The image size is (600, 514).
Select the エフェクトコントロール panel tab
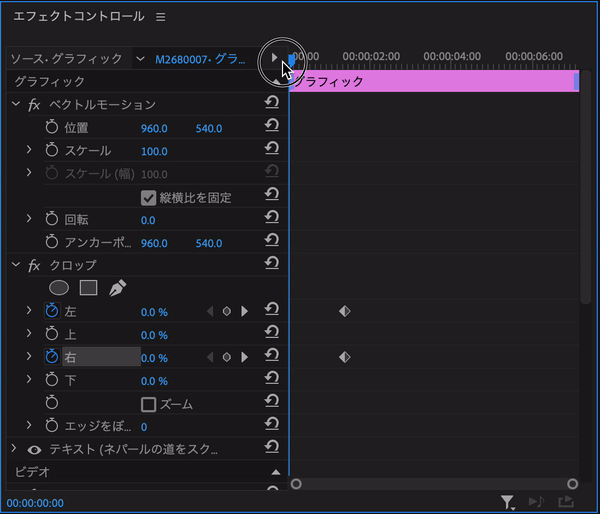[79, 17]
